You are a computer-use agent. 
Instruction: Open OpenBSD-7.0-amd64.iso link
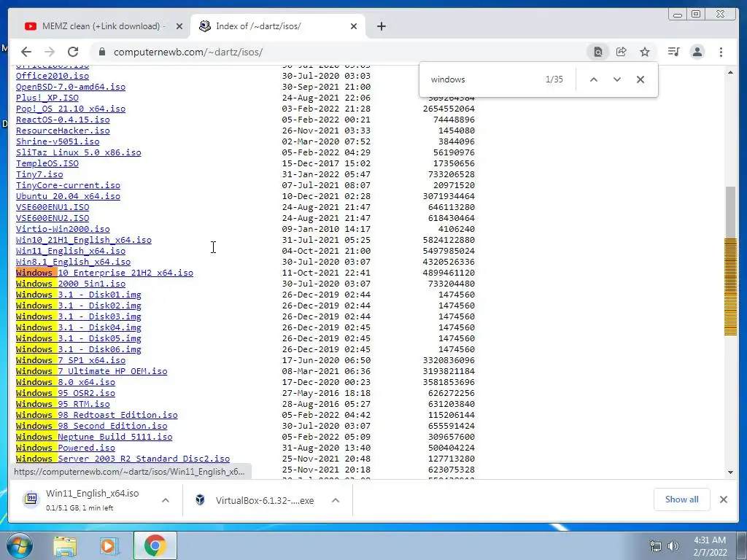click(71, 87)
